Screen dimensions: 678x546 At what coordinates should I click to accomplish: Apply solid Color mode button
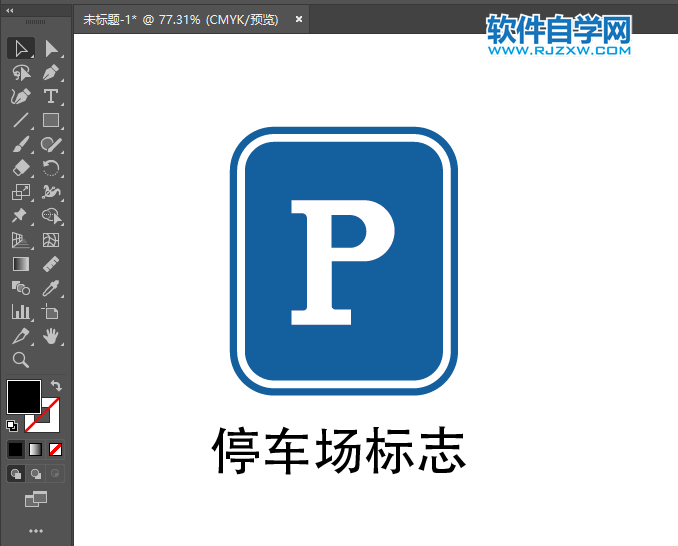click(16, 450)
